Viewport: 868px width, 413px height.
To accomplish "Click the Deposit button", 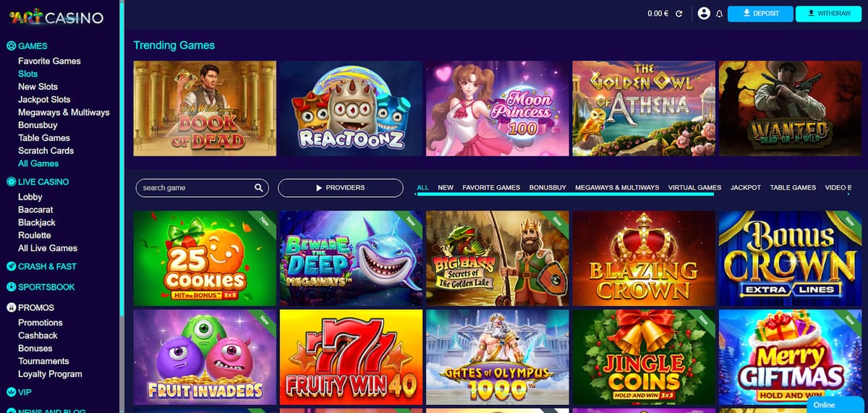I will (760, 14).
